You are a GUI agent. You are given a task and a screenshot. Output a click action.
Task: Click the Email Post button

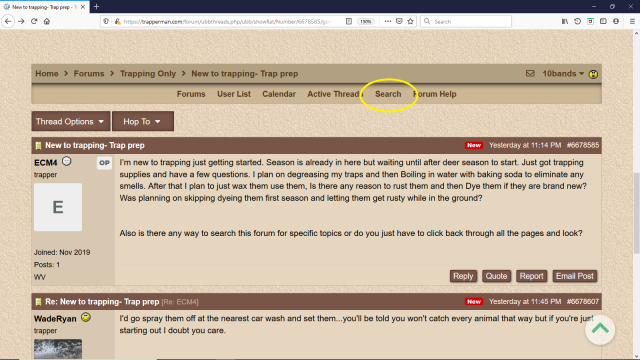[575, 276]
